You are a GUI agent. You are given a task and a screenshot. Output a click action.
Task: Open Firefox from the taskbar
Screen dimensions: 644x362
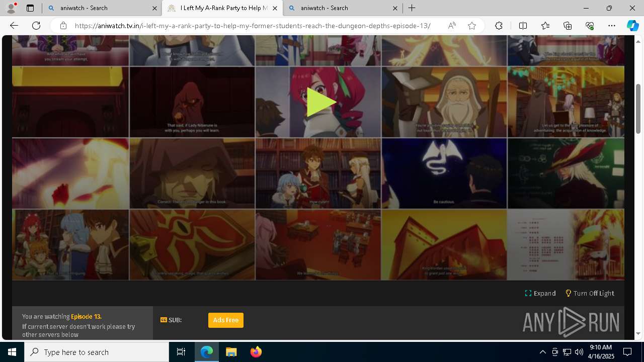(x=256, y=352)
